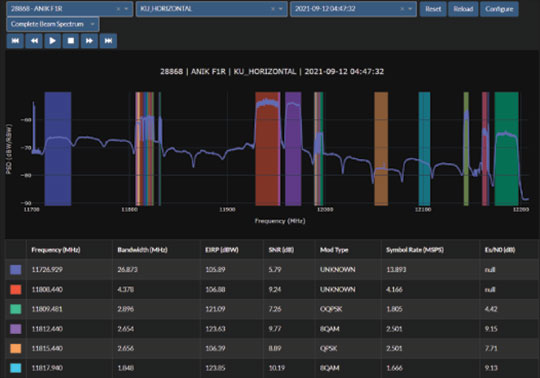Select green swatch for 11809.481 row

[15, 309]
